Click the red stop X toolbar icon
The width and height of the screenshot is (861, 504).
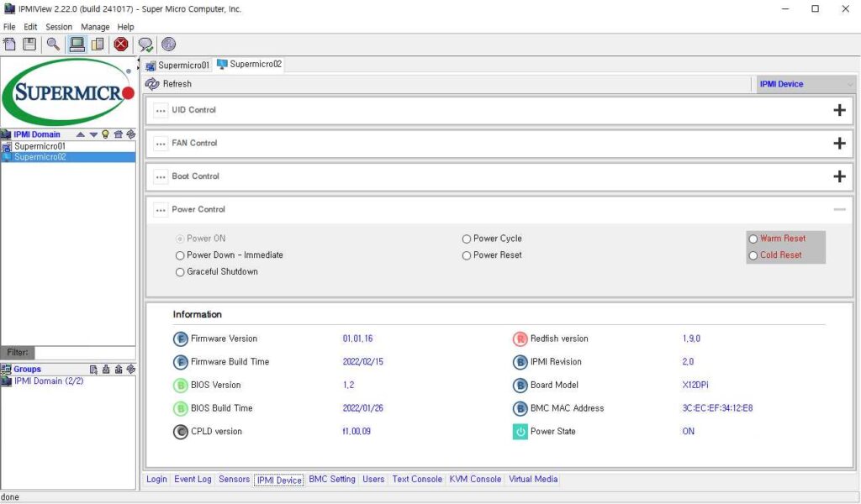point(121,45)
